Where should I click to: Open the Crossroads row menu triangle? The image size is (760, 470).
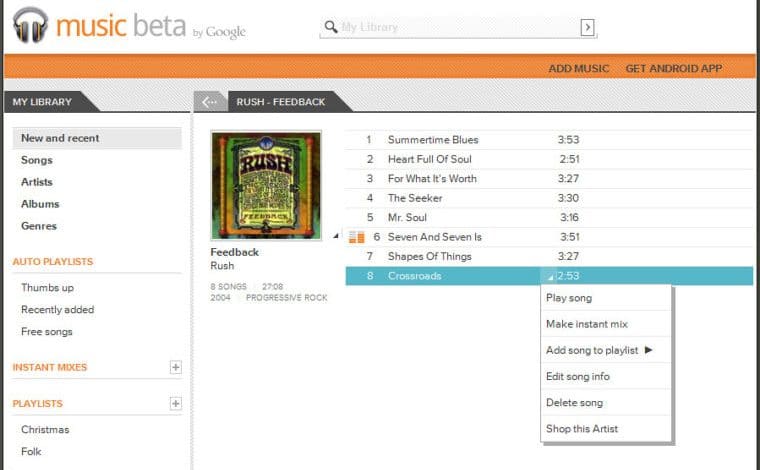coord(550,277)
